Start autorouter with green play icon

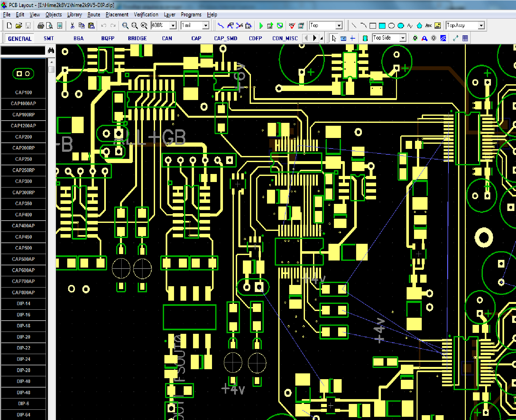coord(261,25)
